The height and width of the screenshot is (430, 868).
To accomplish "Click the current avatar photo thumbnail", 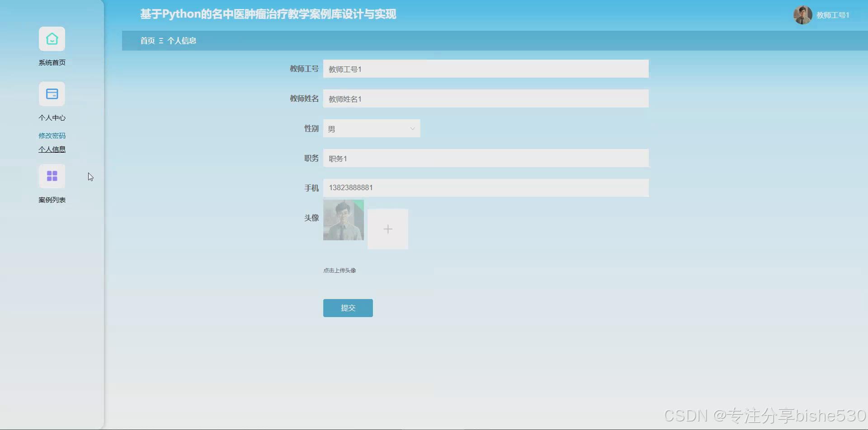I will (343, 220).
